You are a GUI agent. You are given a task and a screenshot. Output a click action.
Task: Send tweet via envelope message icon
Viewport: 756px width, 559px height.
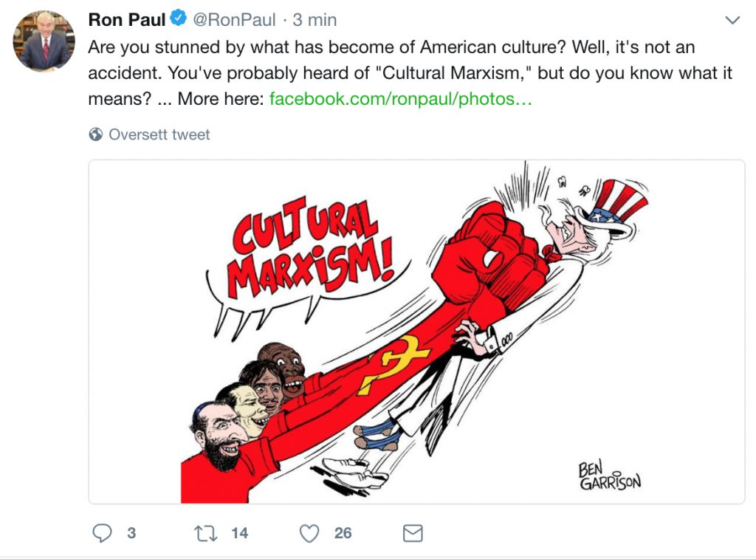[413, 533]
